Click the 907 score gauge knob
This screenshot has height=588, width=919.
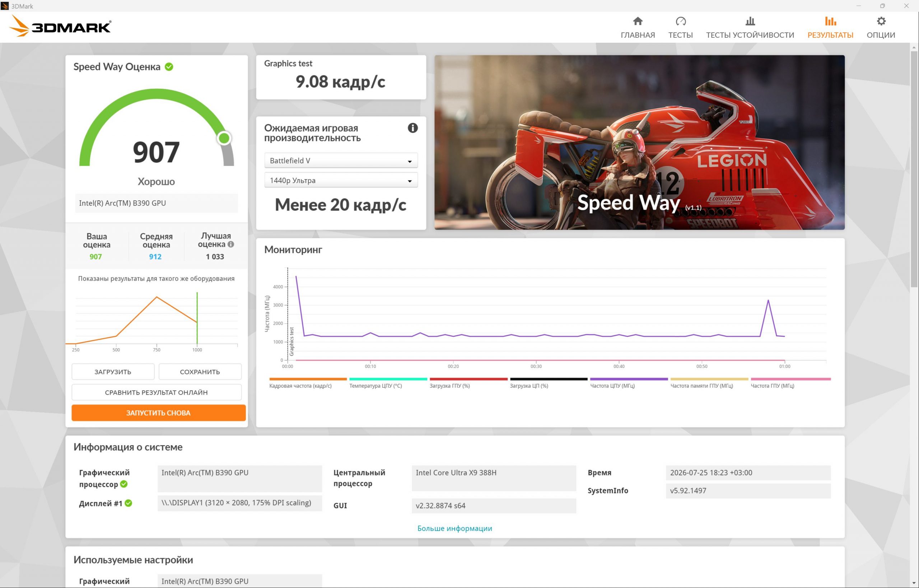coord(224,138)
